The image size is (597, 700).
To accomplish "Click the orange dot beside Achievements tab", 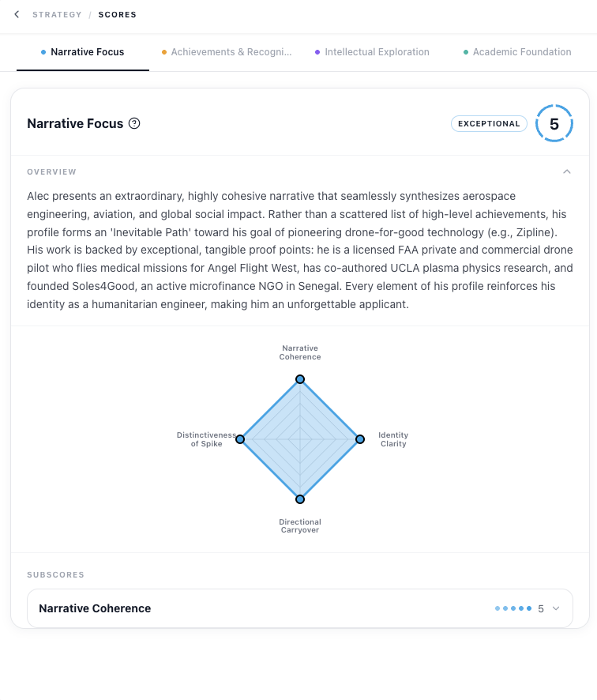I will click(x=164, y=52).
